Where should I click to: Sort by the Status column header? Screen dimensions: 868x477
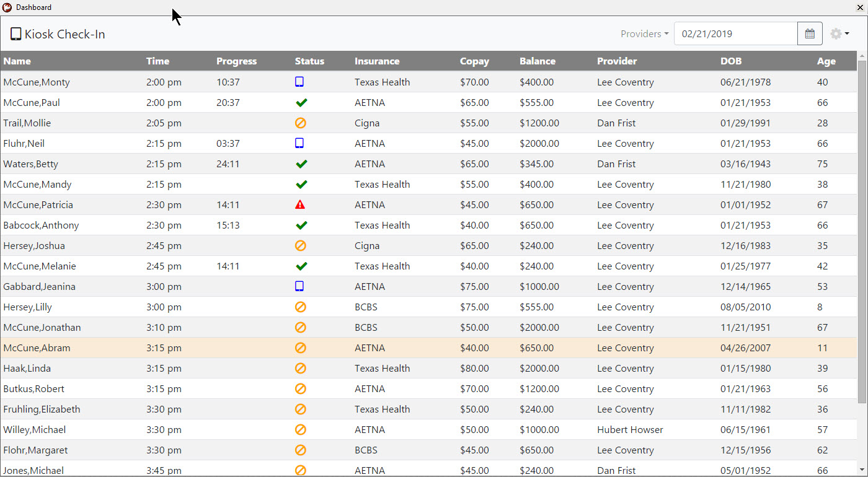pos(309,61)
